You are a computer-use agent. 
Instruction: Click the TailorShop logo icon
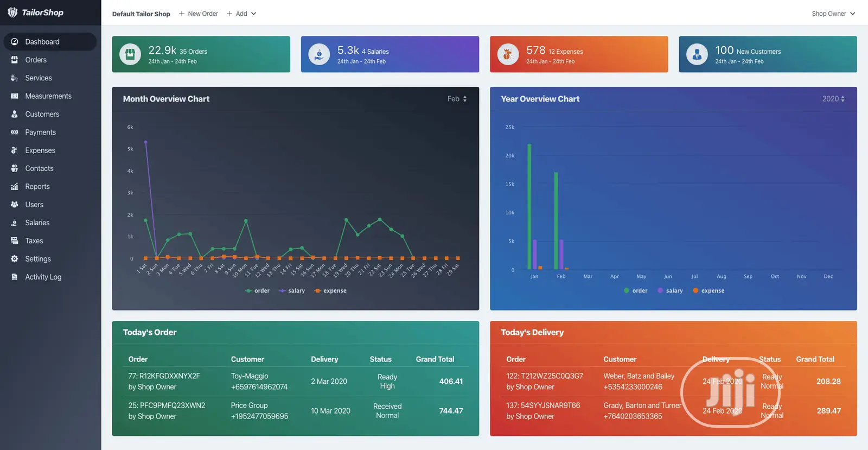pyautogui.click(x=12, y=12)
